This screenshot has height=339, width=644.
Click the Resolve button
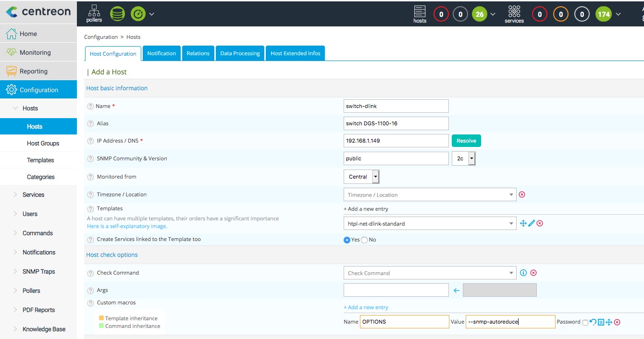466,141
